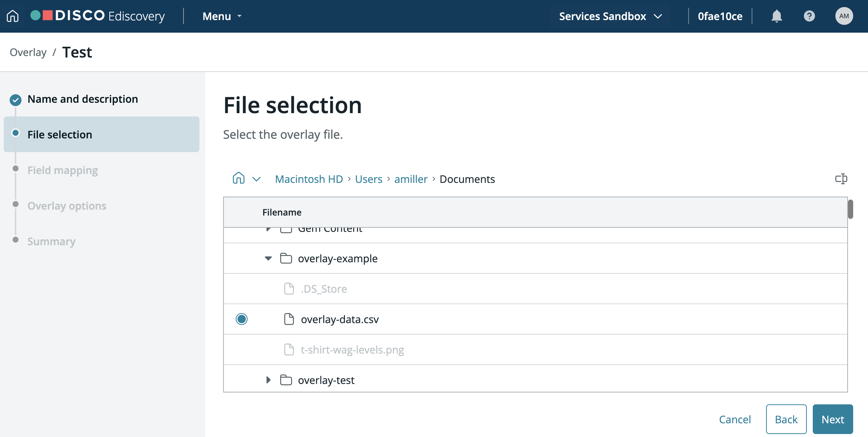Collapse the overlay-example folder
The height and width of the screenshot is (437, 868).
pyautogui.click(x=268, y=258)
